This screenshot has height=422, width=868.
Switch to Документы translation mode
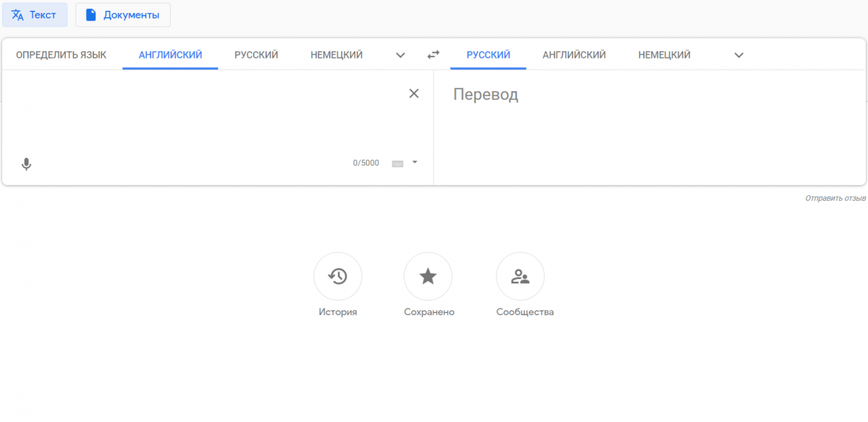click(123, 14)
